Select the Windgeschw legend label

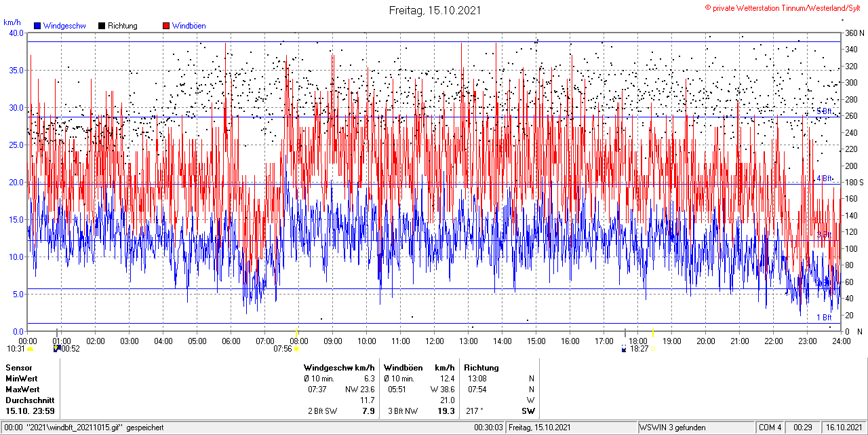(x=64, y=26)
